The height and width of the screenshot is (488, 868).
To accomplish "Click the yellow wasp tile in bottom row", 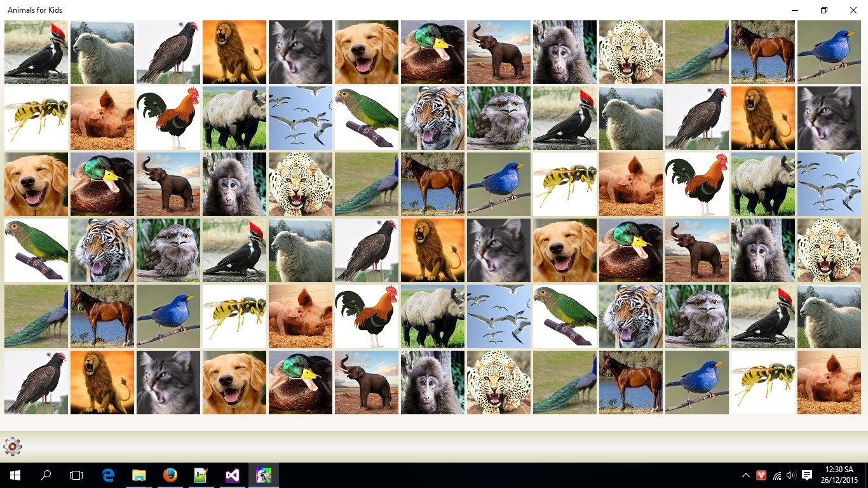I will tap(763, 382).
